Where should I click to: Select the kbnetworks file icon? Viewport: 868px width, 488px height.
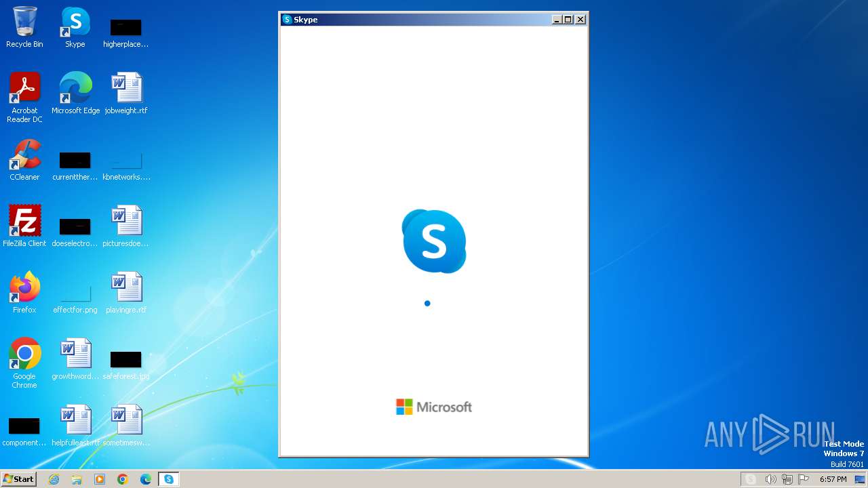(126, 166)
